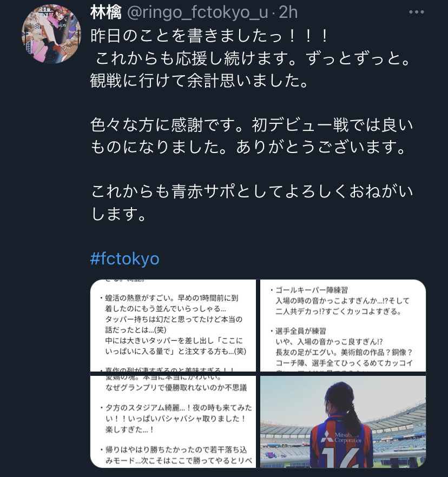The image size is (448, 477).
Task: Click the line 観戦に行けて余計思いました
Action: (x=199, y=81)
